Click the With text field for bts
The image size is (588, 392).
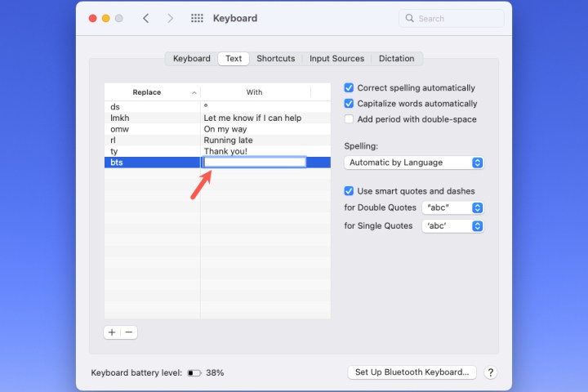255,163
